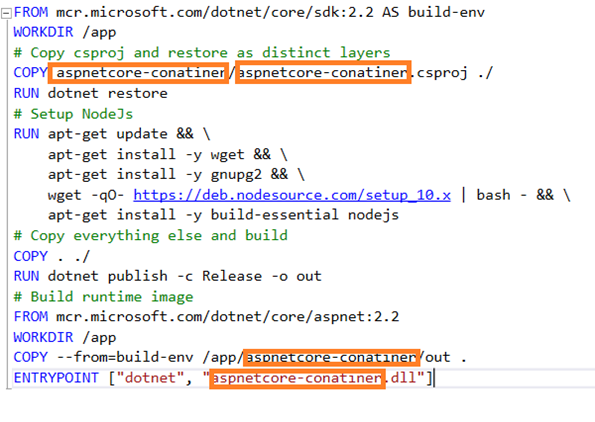Click the Copy everything else comment
595x422 pixels.
pyautogui.click(x=151, y=236)
